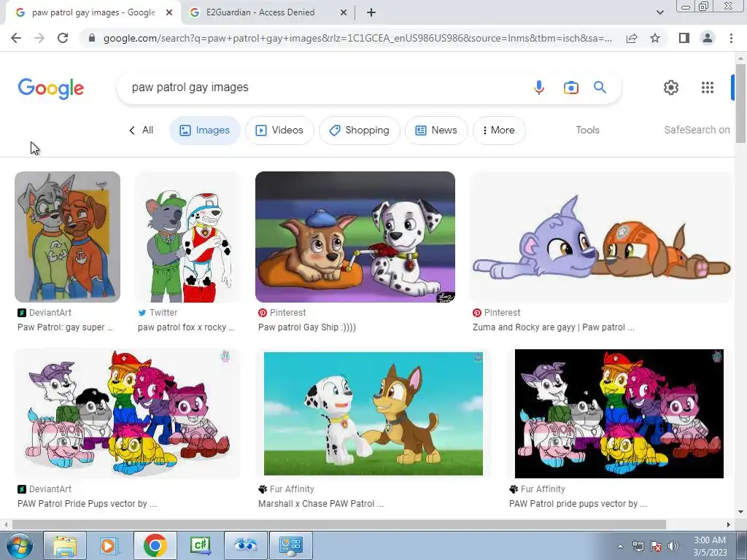Open the search Tools options
Image resolution: width=747 pixels, height=560 pixels.
point(587,130)
